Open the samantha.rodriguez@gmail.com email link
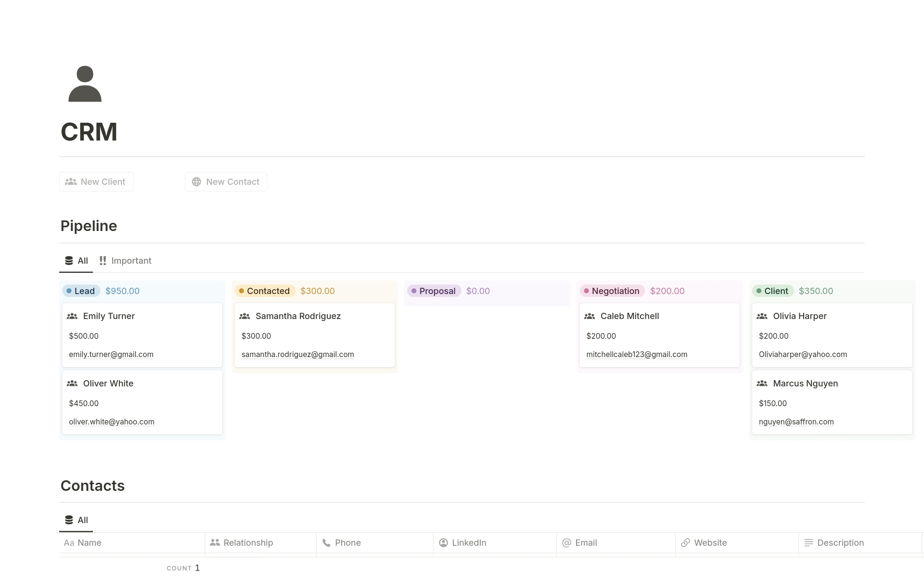 pos(297,355)
